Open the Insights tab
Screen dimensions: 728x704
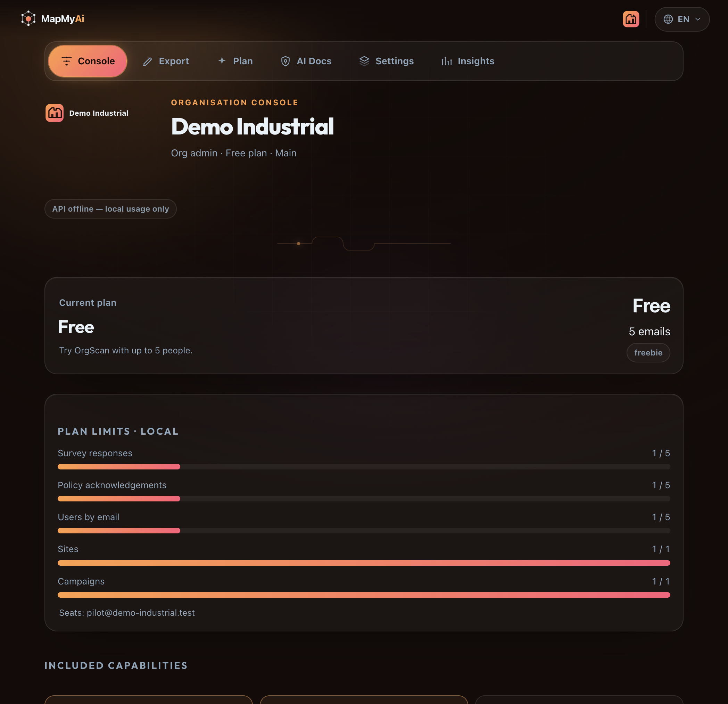pyautogui.click(x=468, y=61)
